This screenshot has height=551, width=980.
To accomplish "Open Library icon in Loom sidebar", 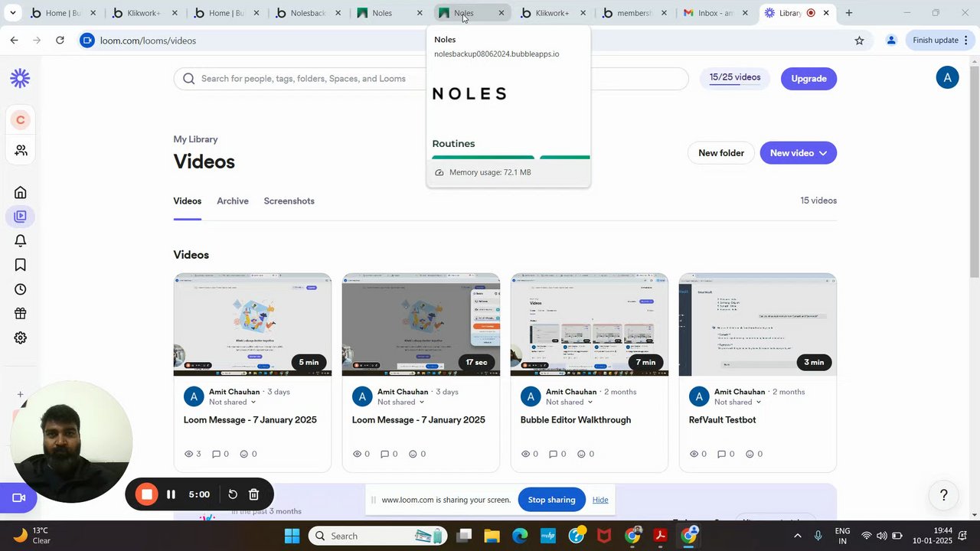I will click(21, 217).
